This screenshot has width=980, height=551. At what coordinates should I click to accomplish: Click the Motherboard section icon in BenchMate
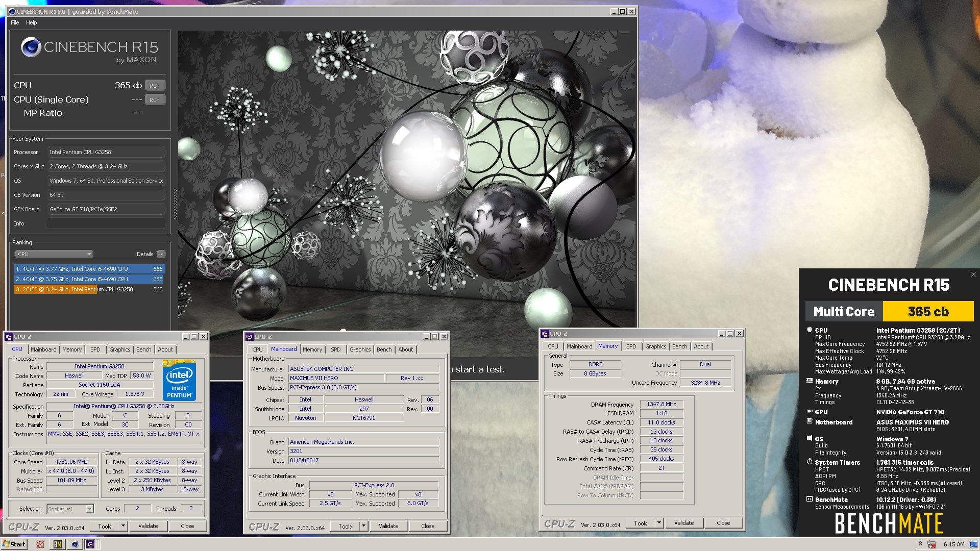[x=810, y=421]
